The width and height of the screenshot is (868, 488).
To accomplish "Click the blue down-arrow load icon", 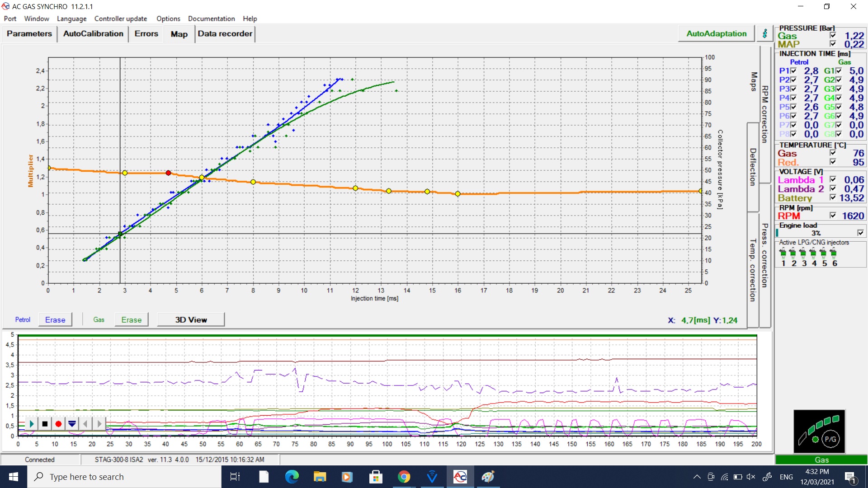I will tap(72, 424).
